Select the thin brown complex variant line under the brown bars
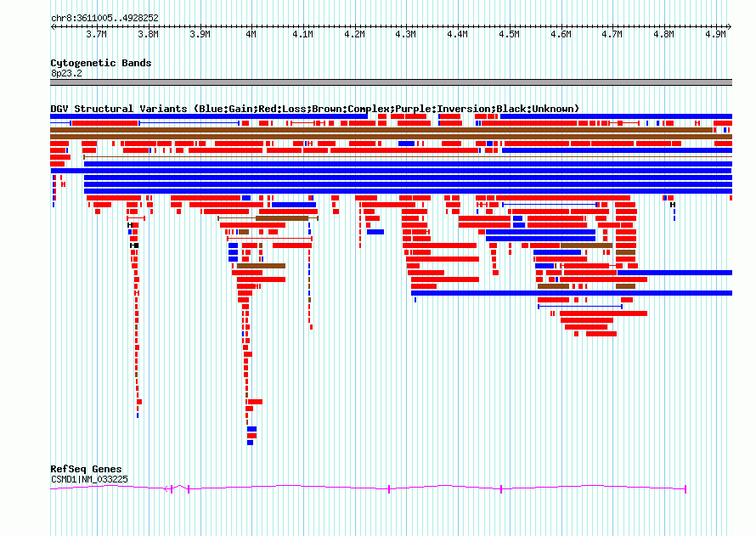The width and height of the screenshot is (756, 536). pos(408,157)
